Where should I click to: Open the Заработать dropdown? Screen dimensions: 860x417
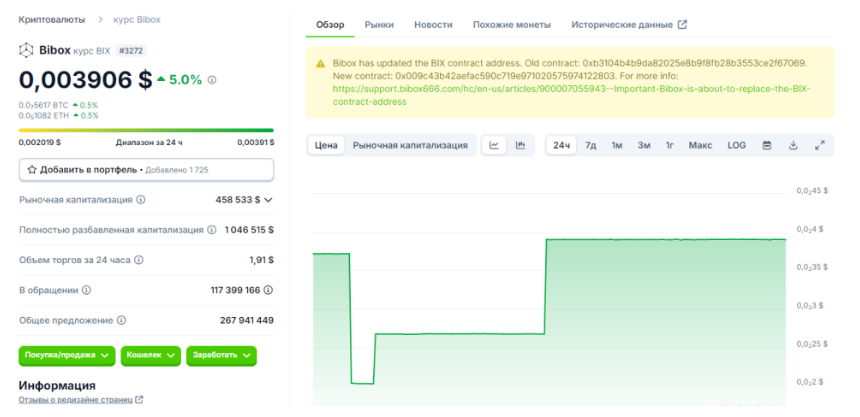222,356
